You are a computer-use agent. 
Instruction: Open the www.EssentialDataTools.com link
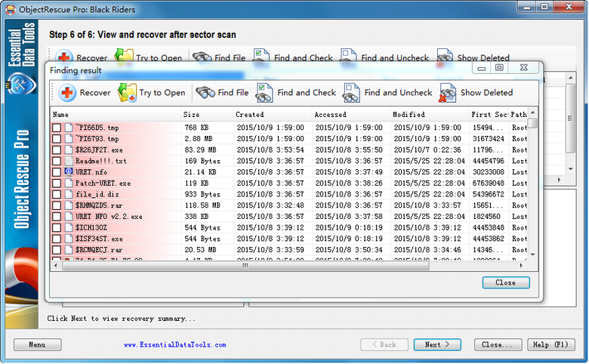pyautogui.click(x=174, y=345)
